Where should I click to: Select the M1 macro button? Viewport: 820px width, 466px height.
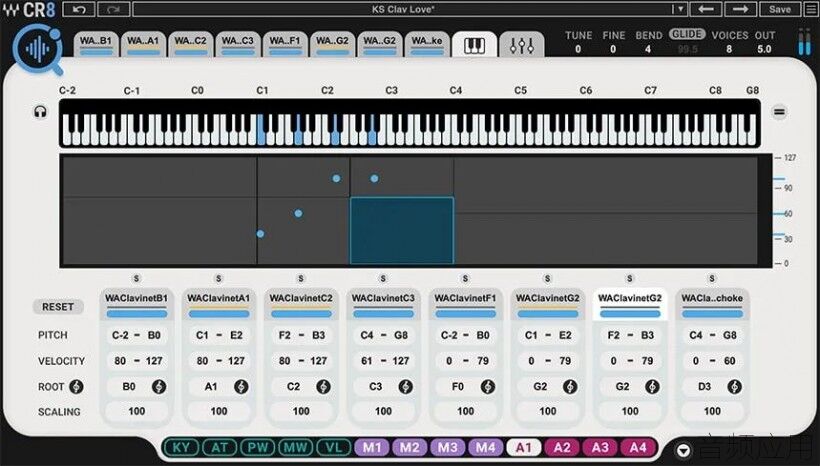[372, 448]
